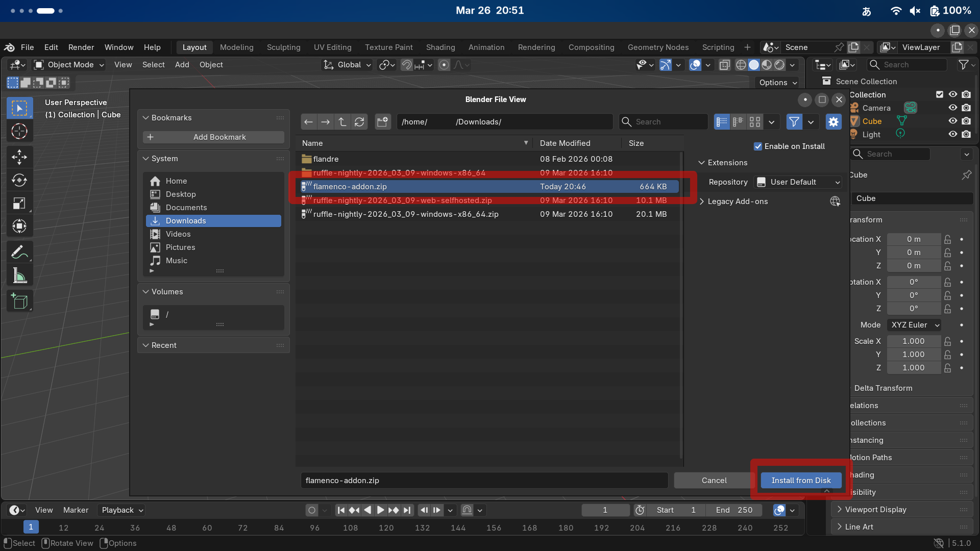
Task: Disable Cube in renders
Action: coord(966,121)
